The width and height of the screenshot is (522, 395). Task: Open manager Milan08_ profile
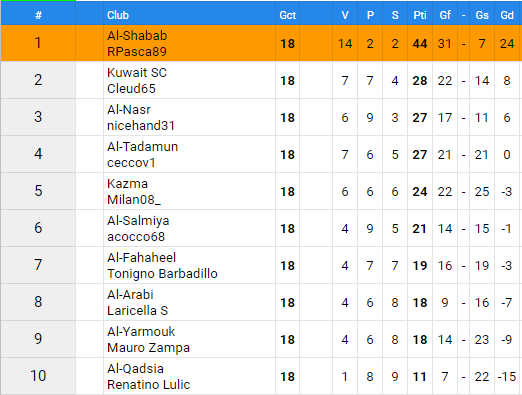click(134, 200)
